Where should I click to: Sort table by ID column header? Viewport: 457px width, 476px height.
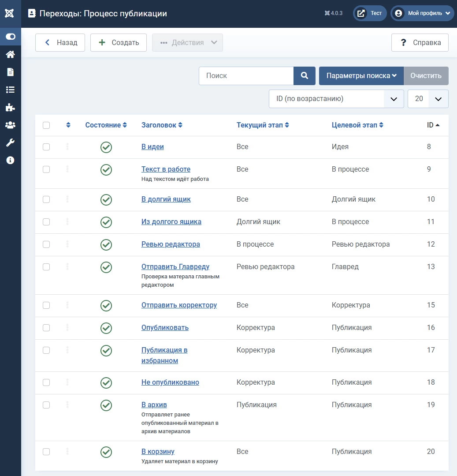(433, 125)
